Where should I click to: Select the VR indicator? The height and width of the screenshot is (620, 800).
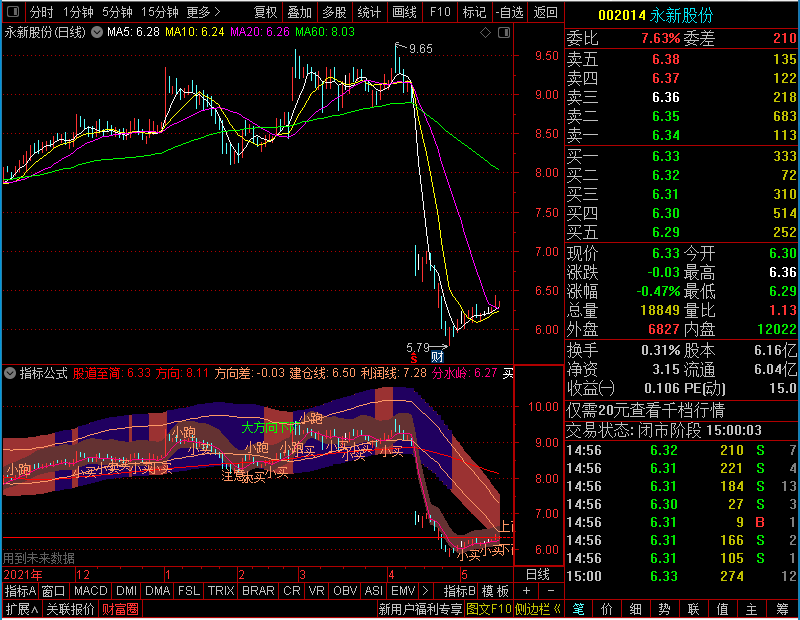[x=316, y=591]
